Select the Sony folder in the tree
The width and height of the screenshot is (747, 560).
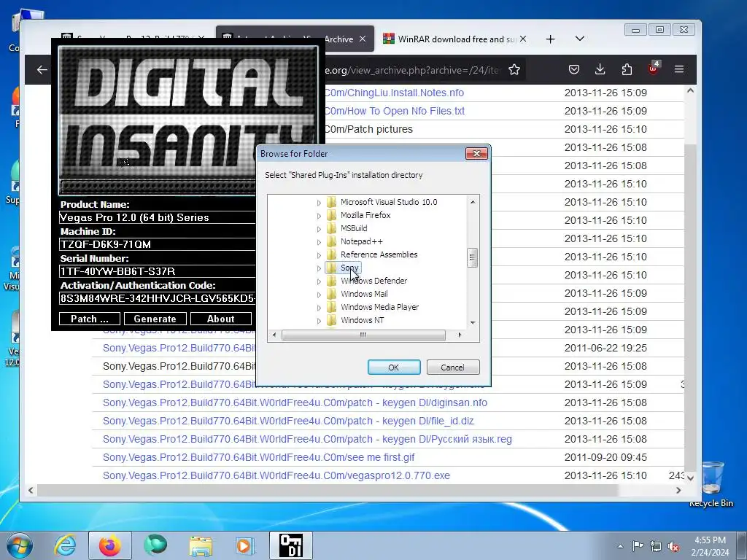tap(349, 268)
